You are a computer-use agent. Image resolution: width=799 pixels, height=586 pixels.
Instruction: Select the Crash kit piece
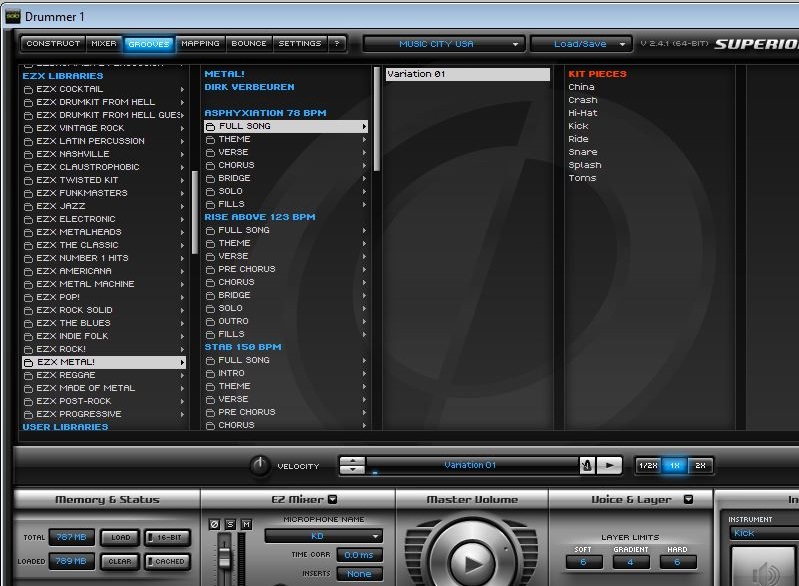(x=583, y=100)
